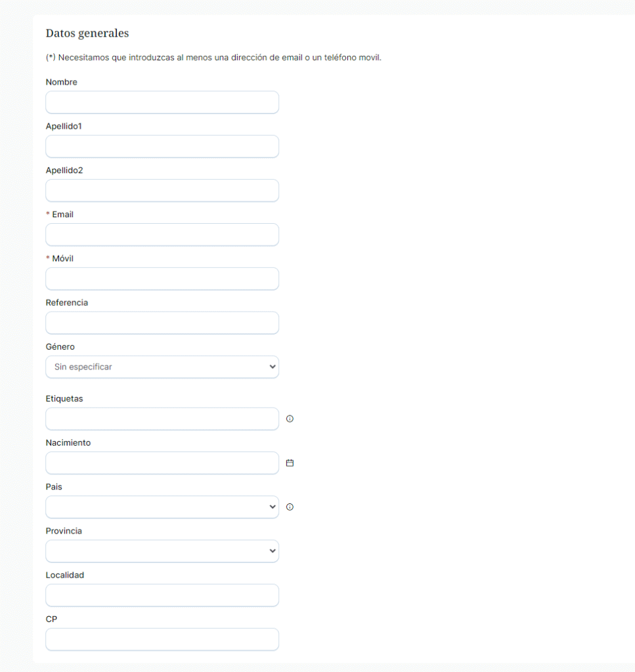Click the "Género" label text
The width and height of the screenshot is (635, 672).
60,346
